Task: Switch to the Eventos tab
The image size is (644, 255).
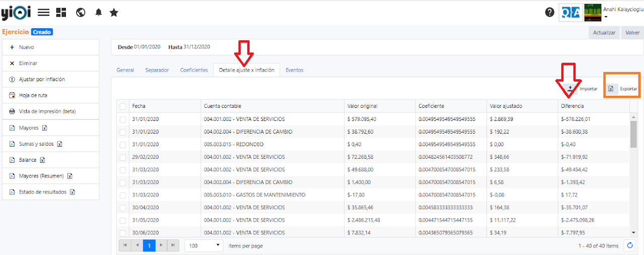Action: (x=294, y=70)
